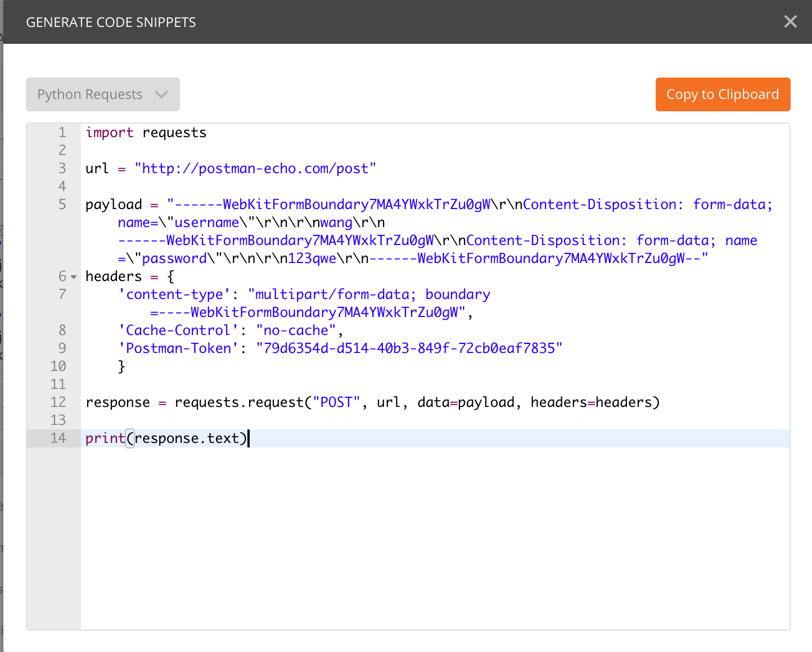The width and height of the screenshot is (812, 652).
Task: Click the 'content-type' header key
Action: pyautogui.click(x=174, y=295)
